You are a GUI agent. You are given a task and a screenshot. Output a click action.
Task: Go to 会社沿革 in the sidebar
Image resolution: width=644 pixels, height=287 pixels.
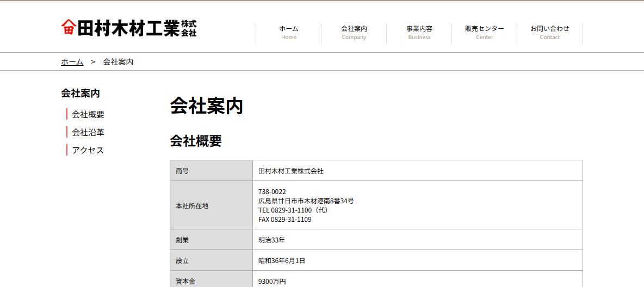88,132
